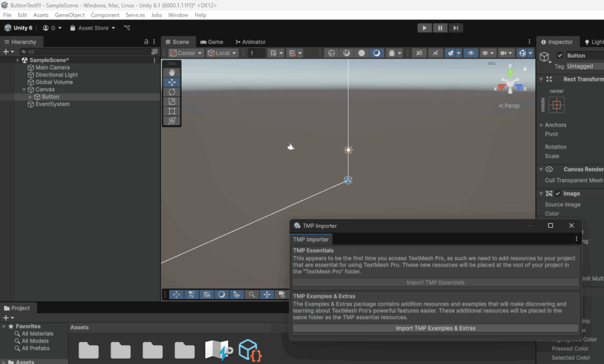Start Play mode with the Play button

425,28
